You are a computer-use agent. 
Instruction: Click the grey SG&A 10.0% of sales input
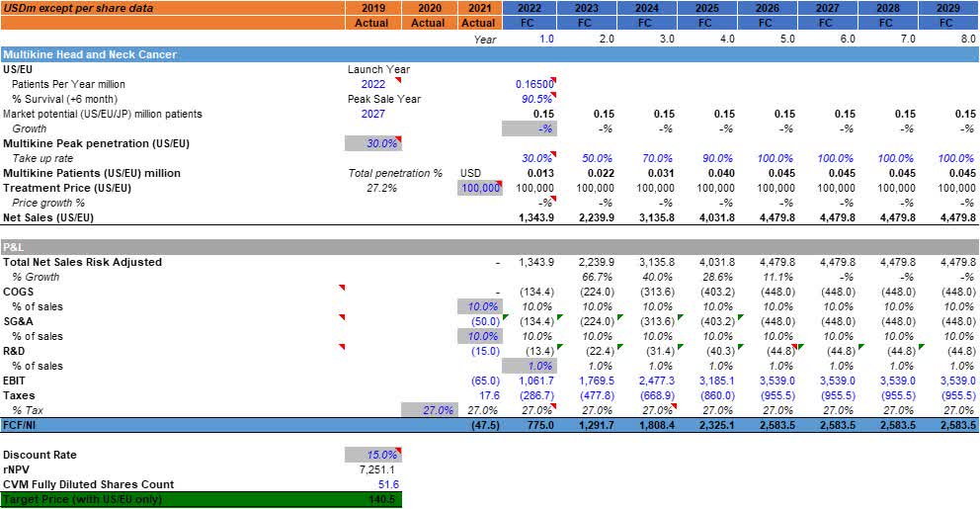tap(480, 336)
